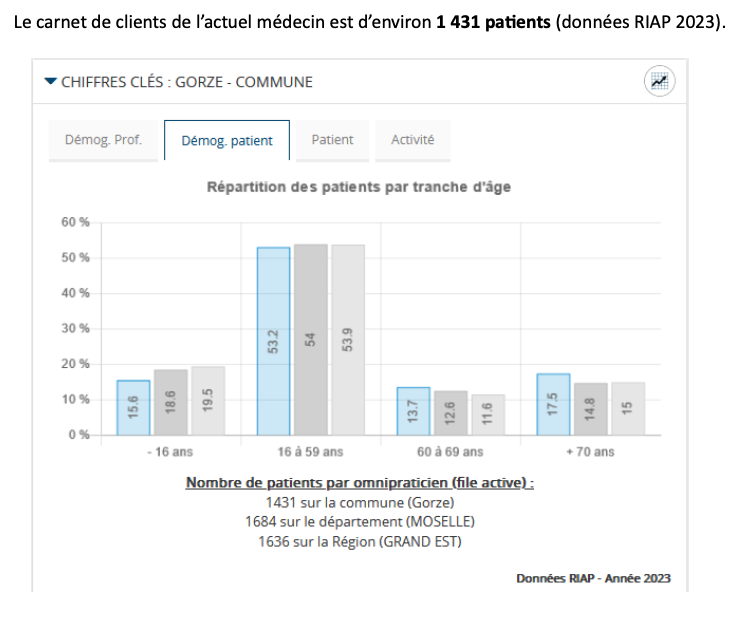Collapse the CHIFFRES CLÉS section triangle
This screenshot has width=742, height=617.
click(x=51, y=81)
